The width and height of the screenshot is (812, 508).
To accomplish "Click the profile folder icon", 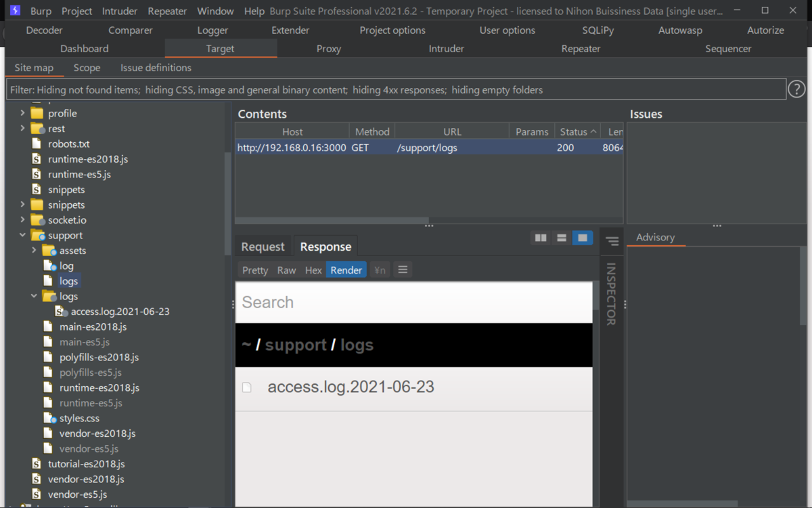I will click(37, 113).
